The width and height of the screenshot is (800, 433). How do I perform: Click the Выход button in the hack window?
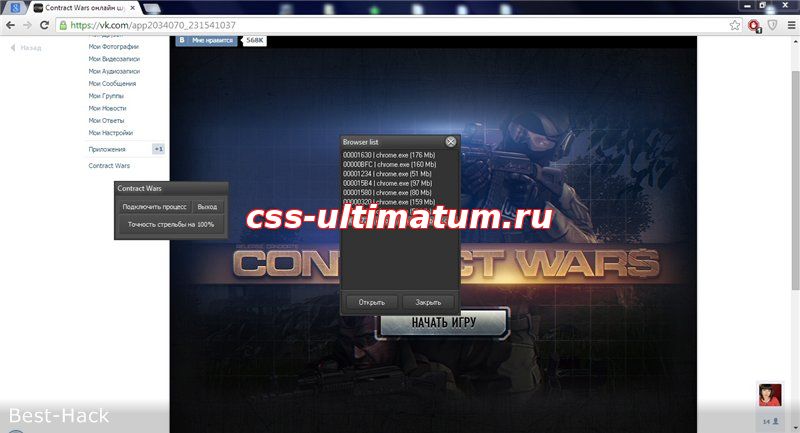pyautogui.click(x=207, y=207)
